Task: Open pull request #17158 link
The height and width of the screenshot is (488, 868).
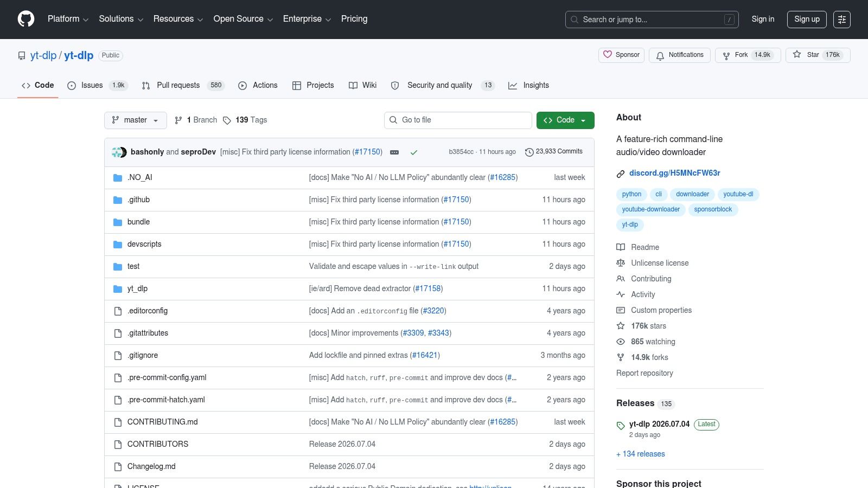Action: click(428, 289)
